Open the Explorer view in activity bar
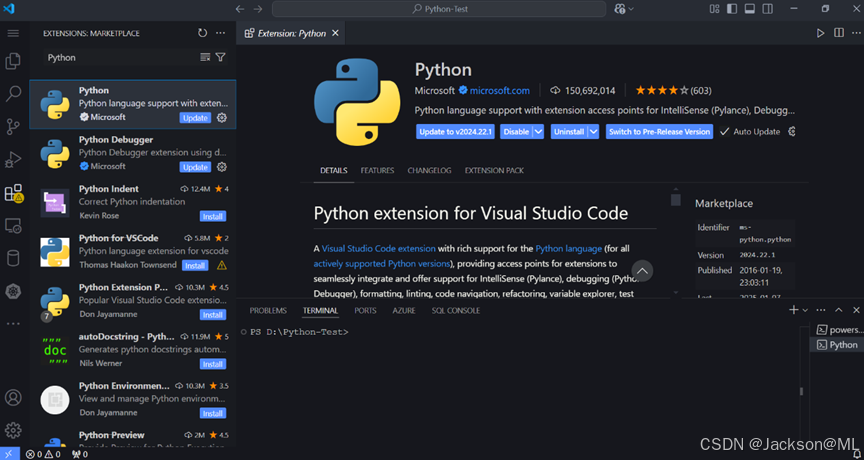Screen dimensions: 864x460 13,61
